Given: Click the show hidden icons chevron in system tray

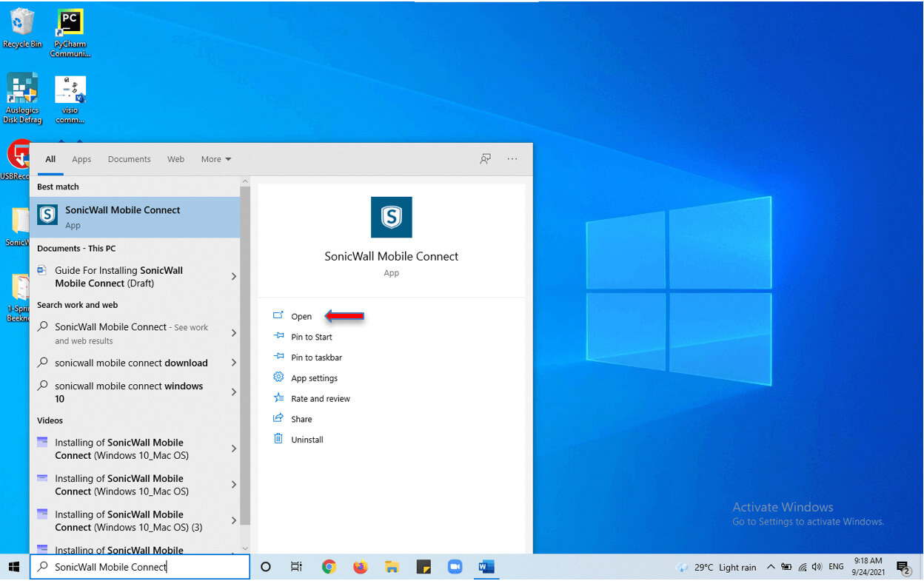Looking at the screenshot, I should tap(771, 566).
